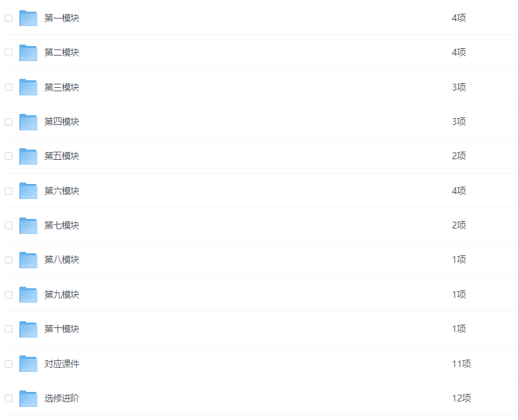Open the 第九模块 name link
518x420 pixels.
[x=62, y=294]
